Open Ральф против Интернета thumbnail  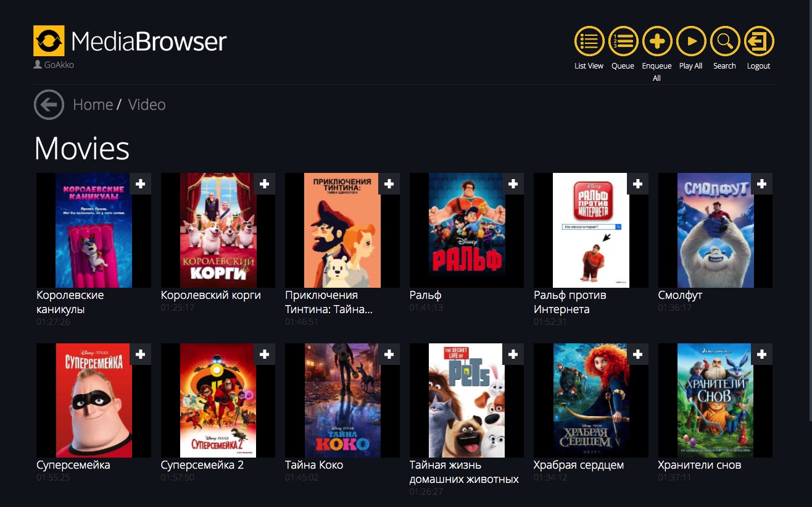[x=590, y=230]
